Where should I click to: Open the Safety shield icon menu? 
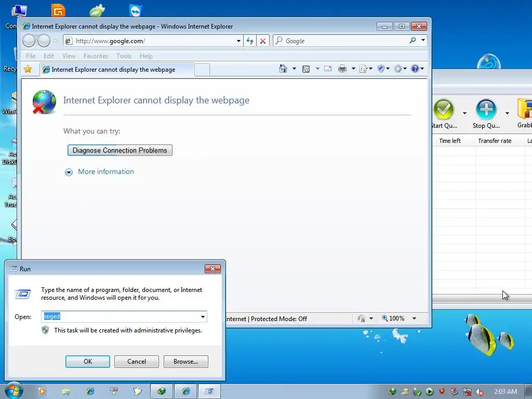381,69
